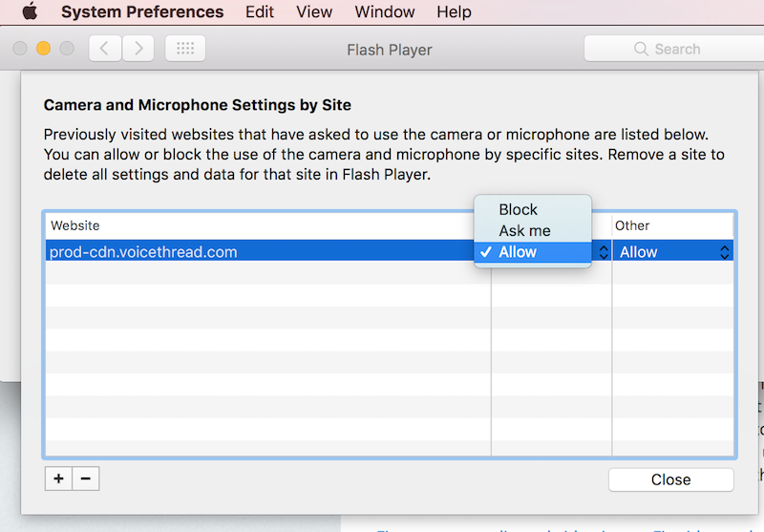Click the magnifying glass search icon
Viewport: 764px width, 532px height.
click(x=641, y=49)
